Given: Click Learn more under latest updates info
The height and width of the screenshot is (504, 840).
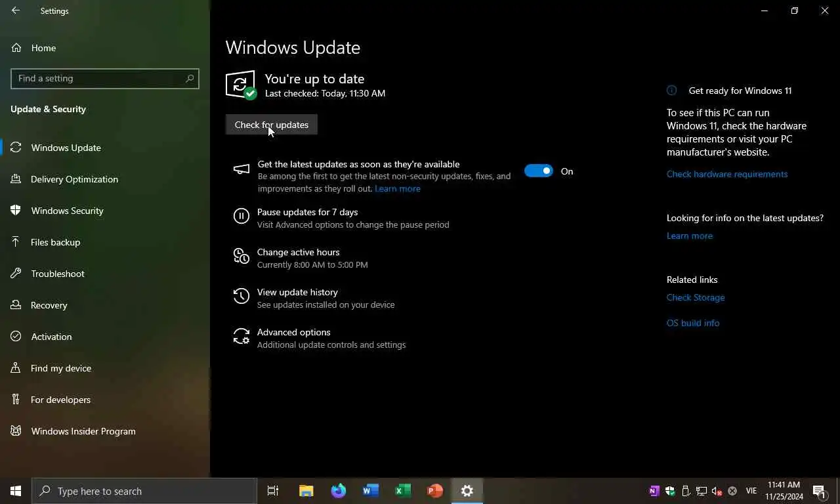Looking at the screenshot, I should pos(689,236).
